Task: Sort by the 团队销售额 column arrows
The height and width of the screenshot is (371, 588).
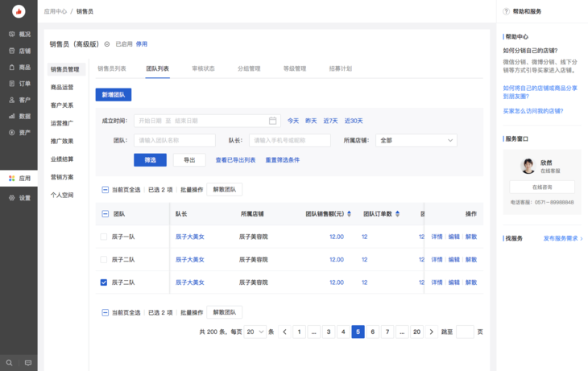Action: 349,214
